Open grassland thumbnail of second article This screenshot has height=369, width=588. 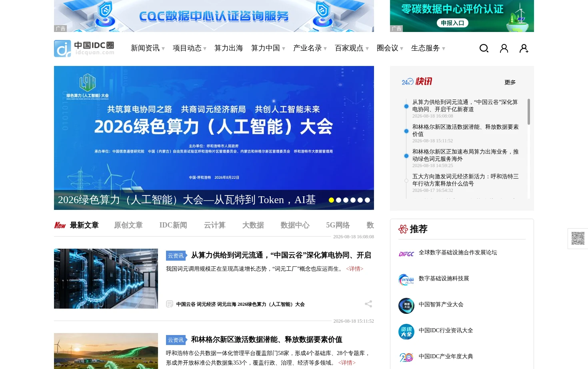coord(106,351)
